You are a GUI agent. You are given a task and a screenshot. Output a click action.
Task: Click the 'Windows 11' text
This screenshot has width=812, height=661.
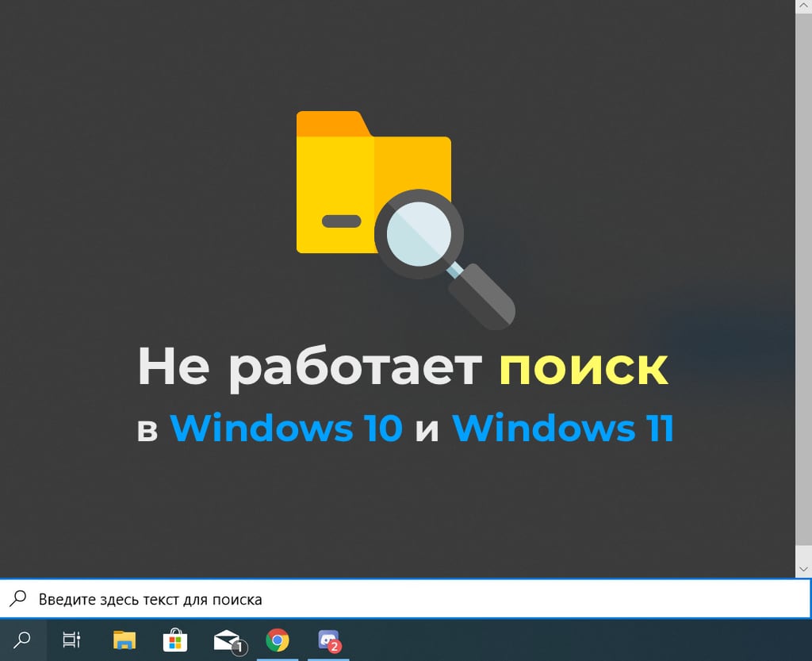563,428
